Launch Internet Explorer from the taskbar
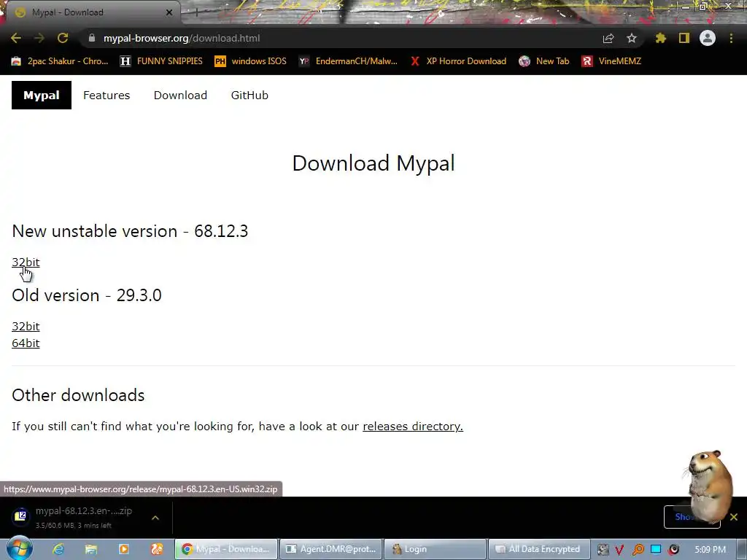The width and height of the screenshot is (747, 560). pos(58,550)
